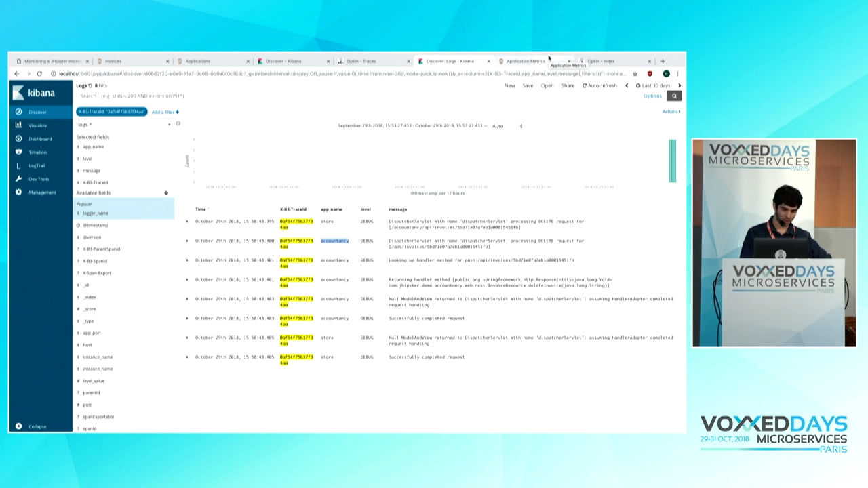Expand the highlighted accountancy log row
The width and height of the screenshot is (868, 488).
(188, 241)
